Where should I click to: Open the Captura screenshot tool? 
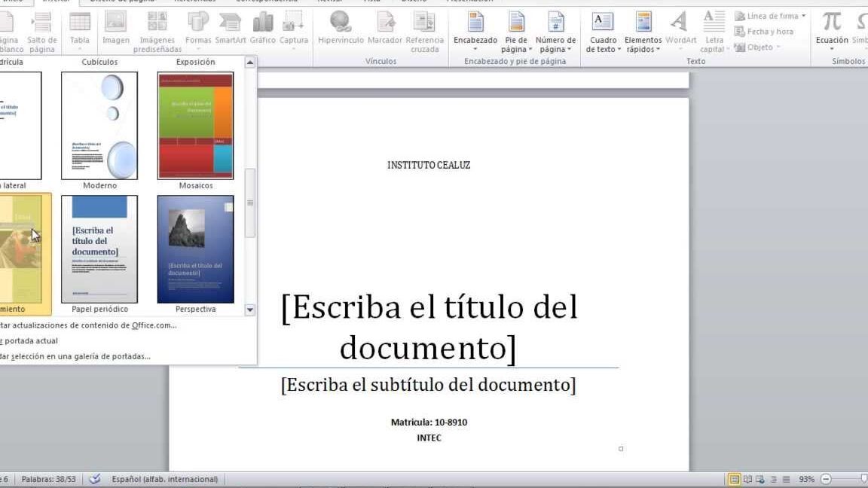click(x=293, y=31)
